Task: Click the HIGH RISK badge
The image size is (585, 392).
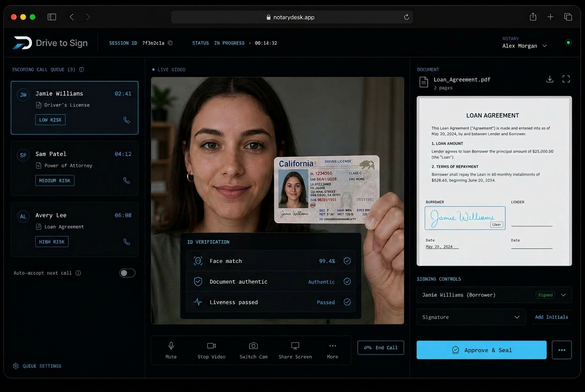Action: coord(52,241)
